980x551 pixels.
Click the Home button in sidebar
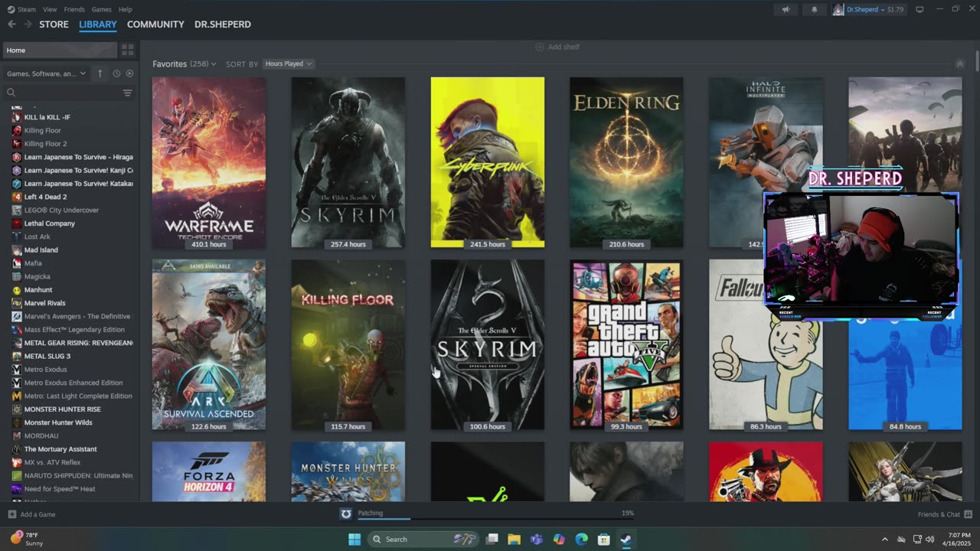tap(60, 50)
